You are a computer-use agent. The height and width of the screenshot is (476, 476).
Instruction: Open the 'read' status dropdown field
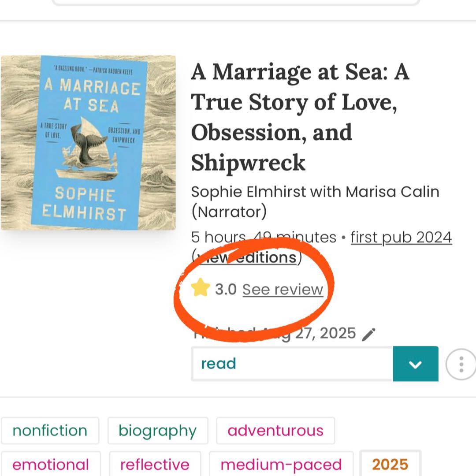[x=292, y=364]
